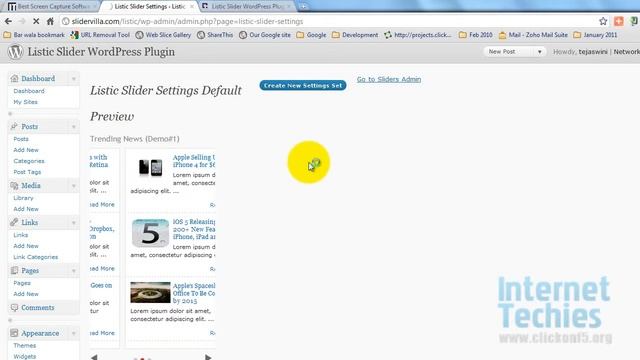The image size is (640, 360).
Task: Stop page loading with the X button
Action: 36,21
